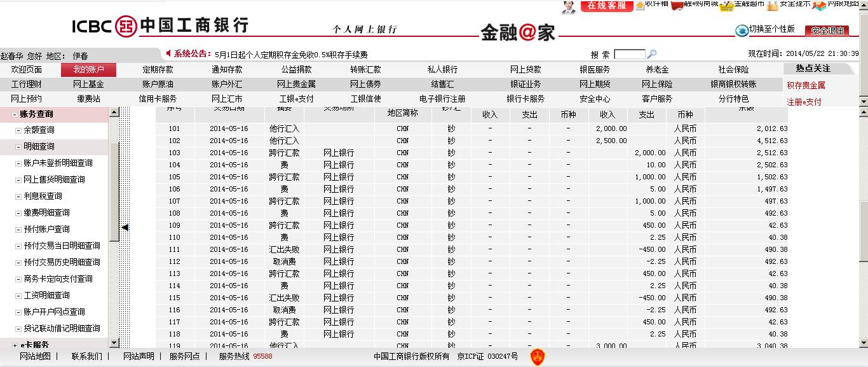Open the 网上贵金属 menu
Screen dimensions: 868x367
click(296, 84)
